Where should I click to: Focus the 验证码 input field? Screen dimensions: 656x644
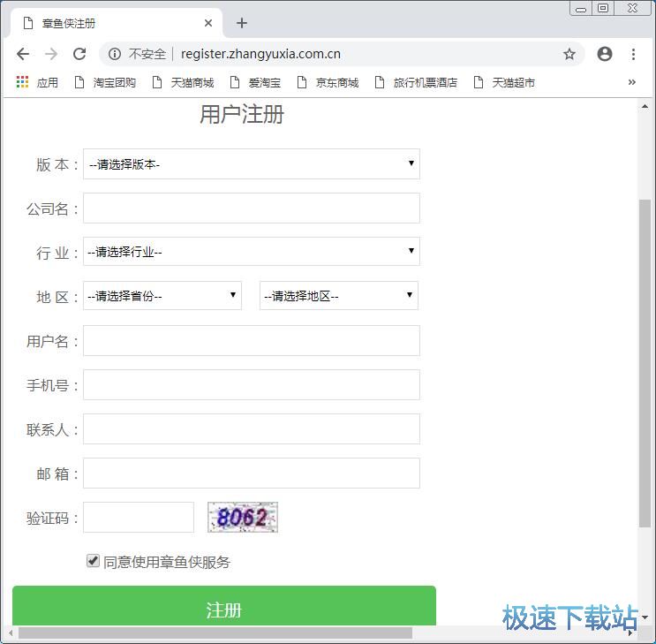tap(139, 518)
